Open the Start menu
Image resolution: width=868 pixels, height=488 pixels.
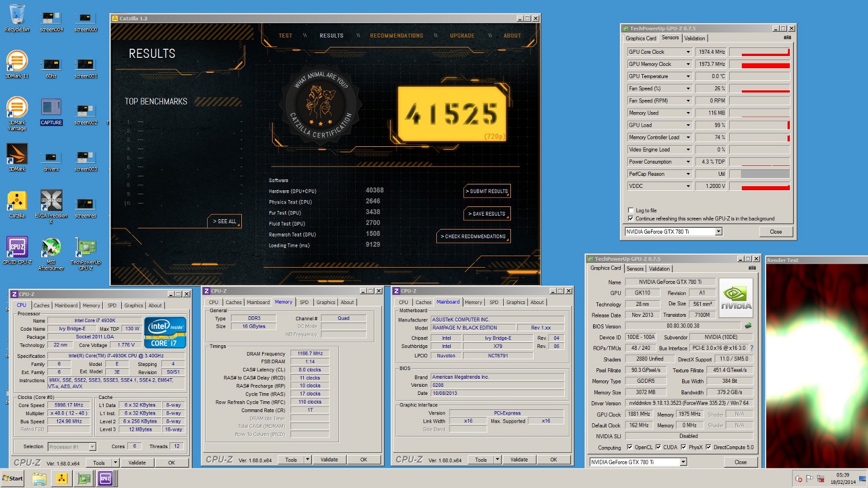pos(13,478)
